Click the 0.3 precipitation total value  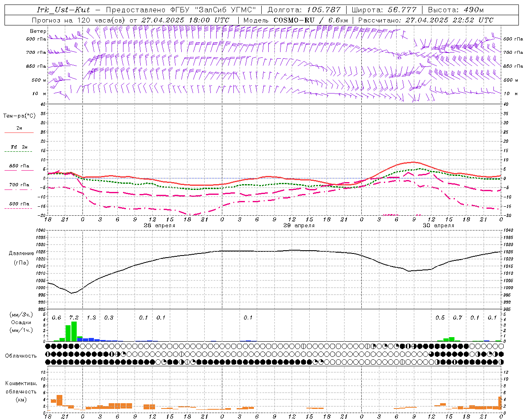pyautogui.click(x=109, y=318)
